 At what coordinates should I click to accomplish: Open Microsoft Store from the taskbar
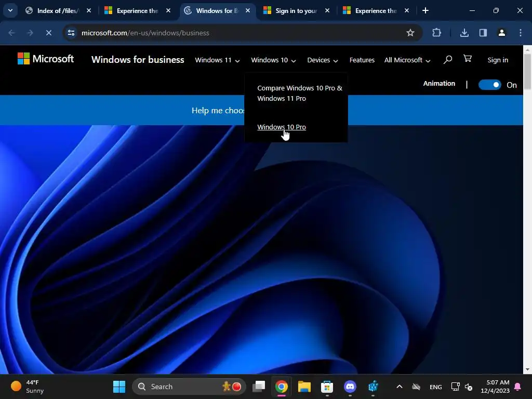tap(327, 387)
